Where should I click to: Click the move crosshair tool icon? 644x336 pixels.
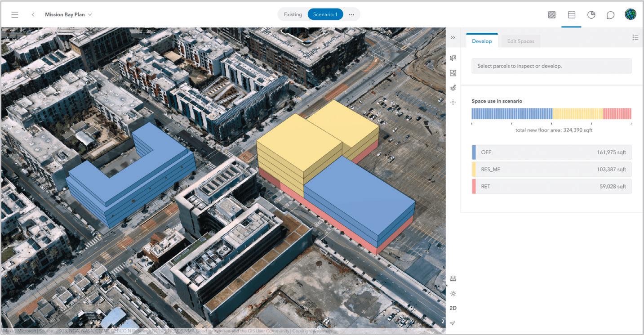(453, 102)
